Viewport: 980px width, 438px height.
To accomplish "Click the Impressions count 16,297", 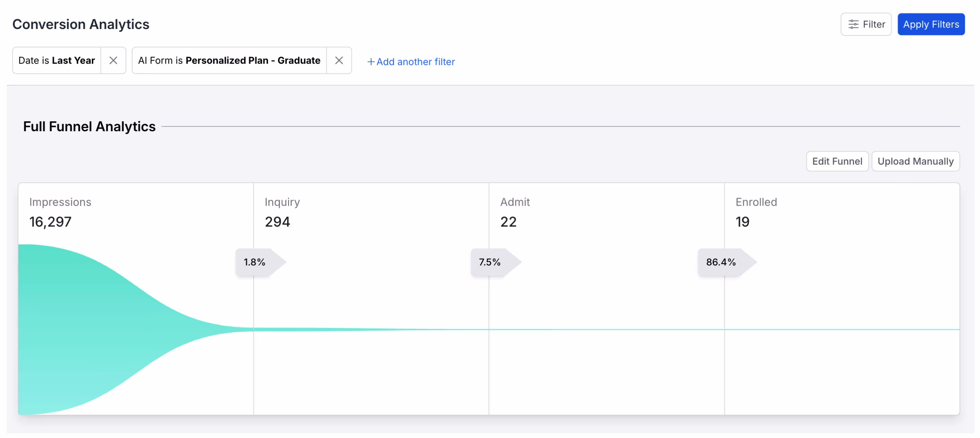I will (x=50, y=222).
